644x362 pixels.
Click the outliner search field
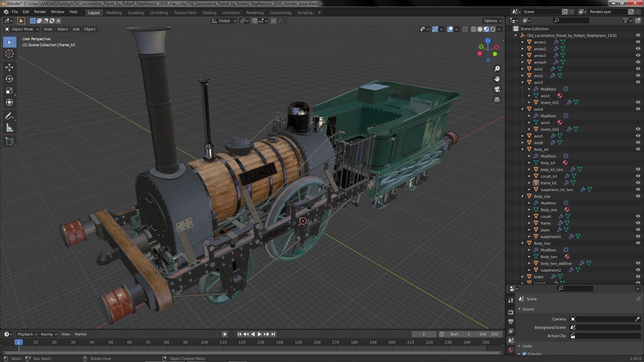[571, 20]
